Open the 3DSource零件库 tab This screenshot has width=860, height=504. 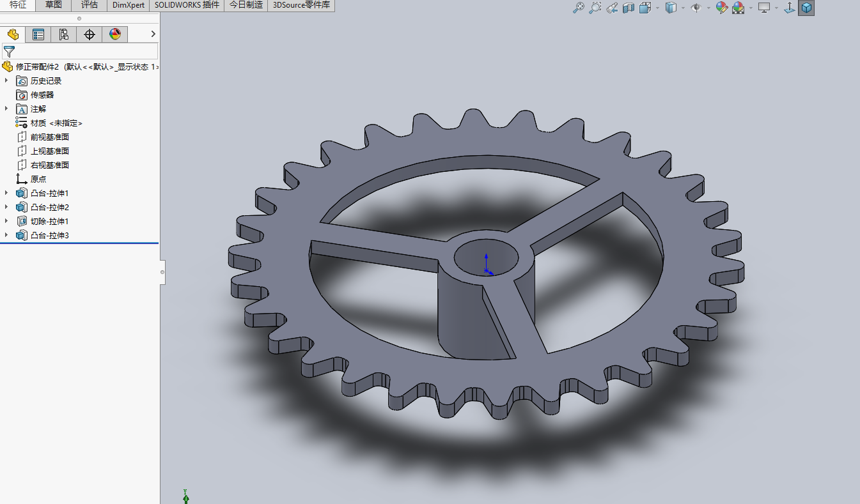(301, 5)
